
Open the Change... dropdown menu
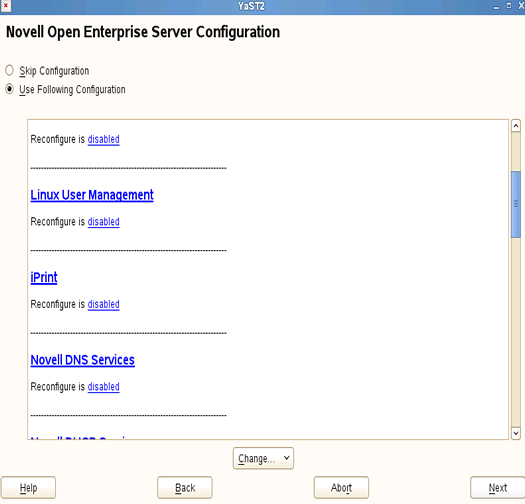point(263,458)
